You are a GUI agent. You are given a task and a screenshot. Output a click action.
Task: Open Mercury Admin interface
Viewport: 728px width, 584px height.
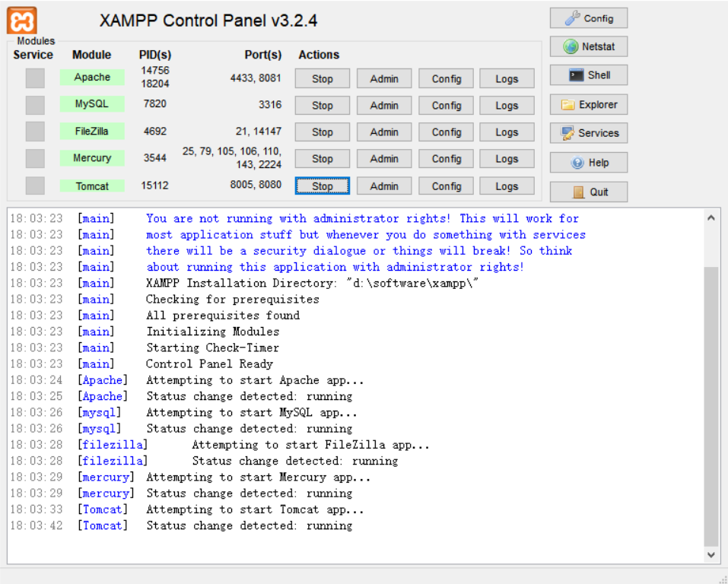point(384,159)
